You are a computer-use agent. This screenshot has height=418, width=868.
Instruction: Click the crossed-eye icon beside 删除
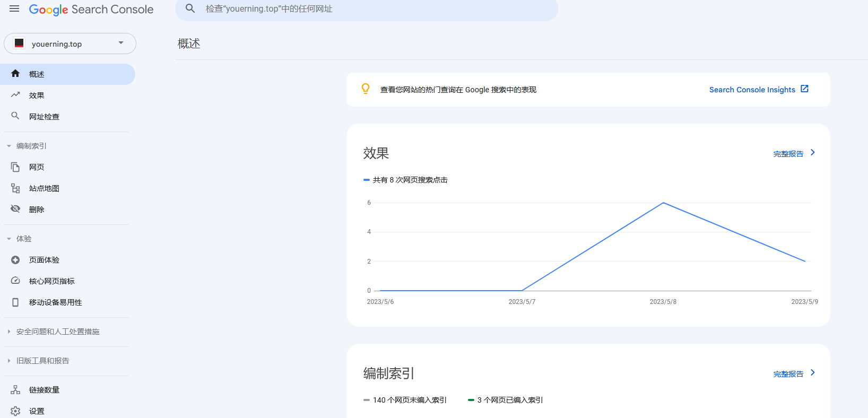point(15,209)
